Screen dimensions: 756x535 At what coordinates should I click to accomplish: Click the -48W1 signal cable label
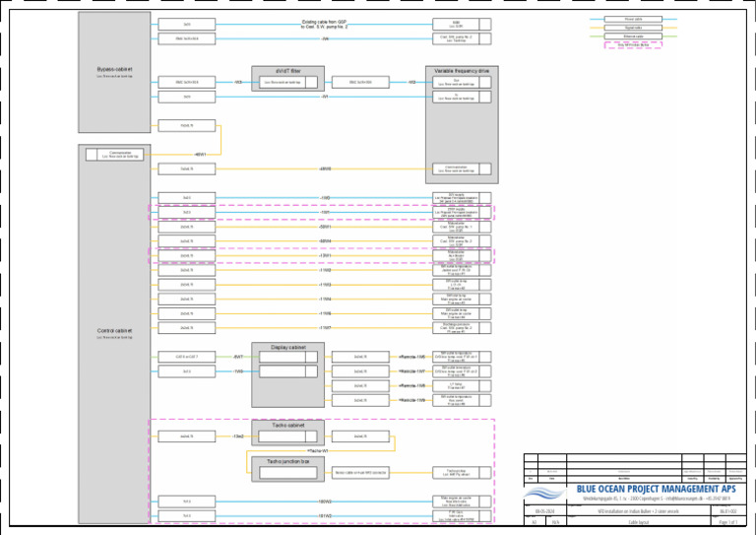(200, 155)
